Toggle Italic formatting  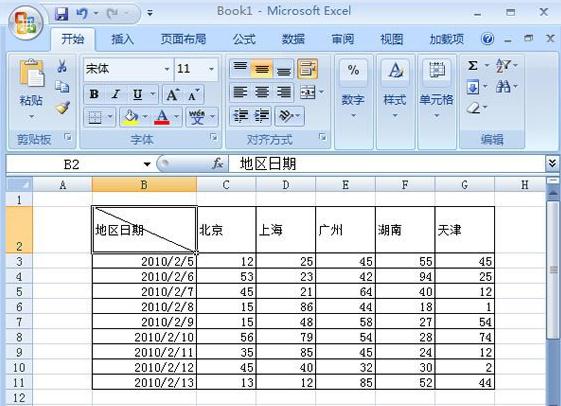click(116, 94)
